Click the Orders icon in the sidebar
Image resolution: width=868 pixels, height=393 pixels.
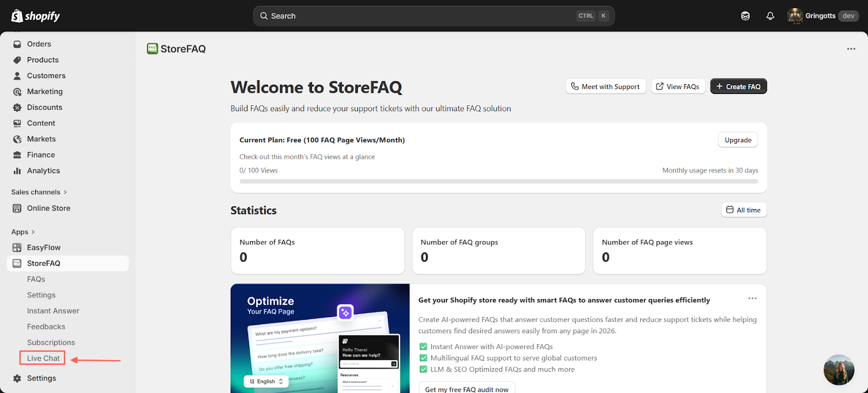17,44
